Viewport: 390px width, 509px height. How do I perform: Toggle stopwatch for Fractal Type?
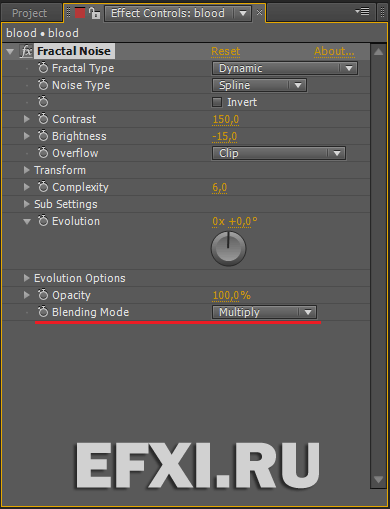[x=43, y=68]
